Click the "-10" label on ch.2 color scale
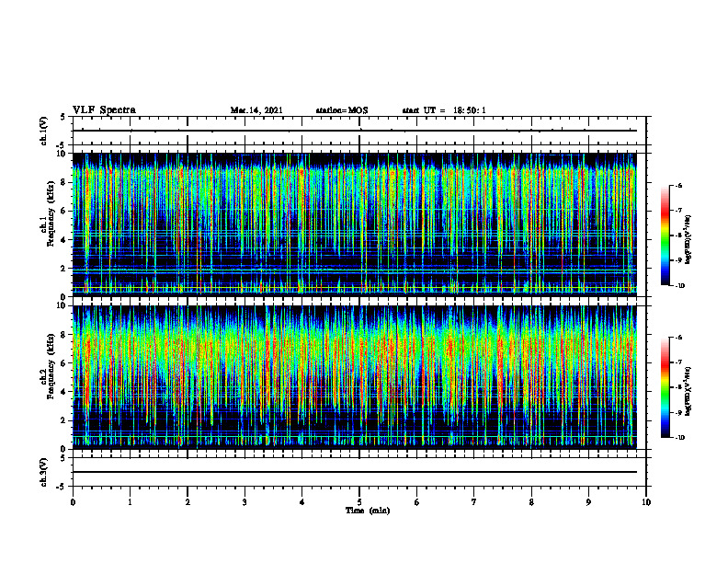The height and width of the screenshot is (563, 728). (680, 438)
